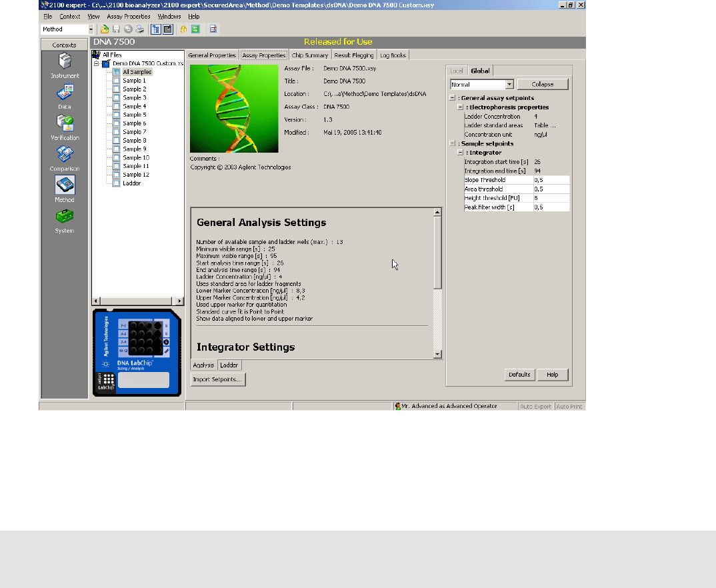The height and width of the screenshot is (588, 716).
Task: Click the Demo DNA 7500 Custom file icon
Action: tap(106, 63)
